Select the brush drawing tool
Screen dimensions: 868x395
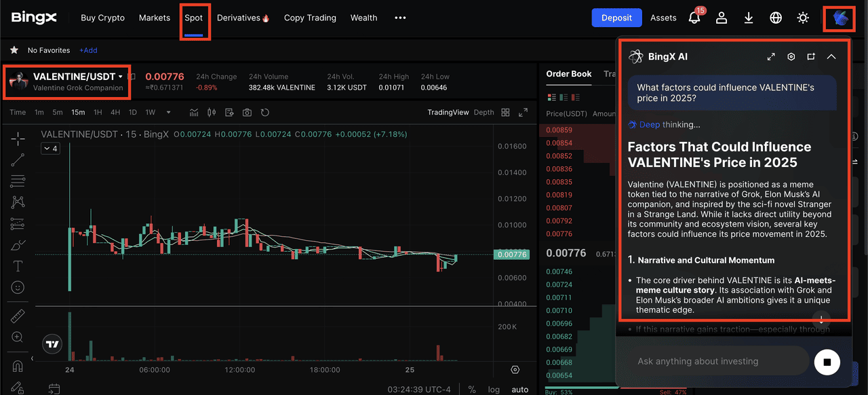(18, 245)
